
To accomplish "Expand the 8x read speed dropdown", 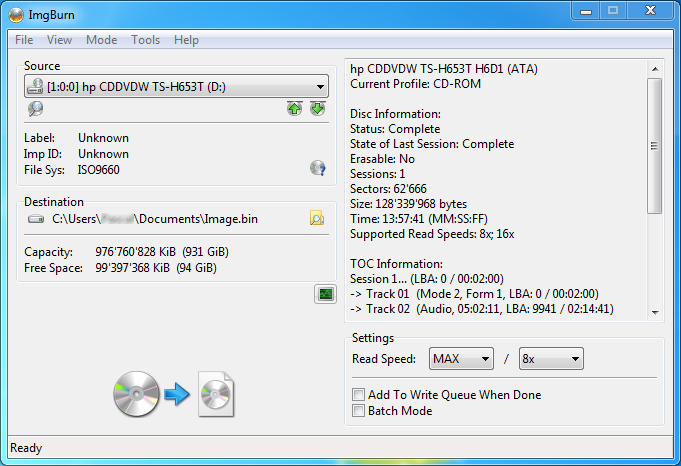I will (x=575, y=359).
